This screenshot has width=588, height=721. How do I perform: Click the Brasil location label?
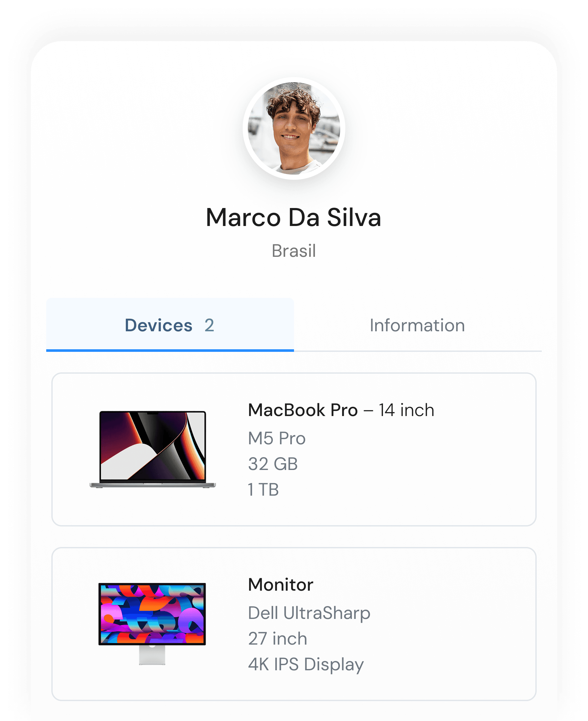(294, 251)
